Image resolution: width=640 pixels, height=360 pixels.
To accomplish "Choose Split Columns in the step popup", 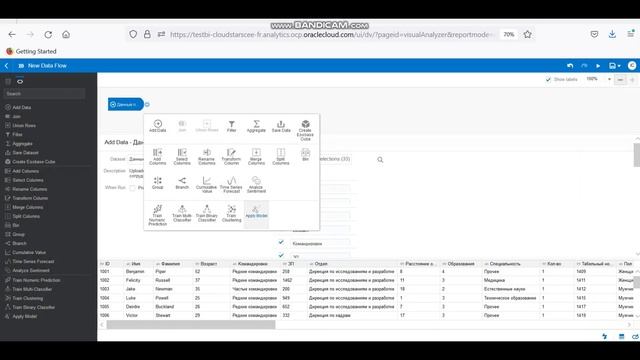I will click(x=281, y=157).
